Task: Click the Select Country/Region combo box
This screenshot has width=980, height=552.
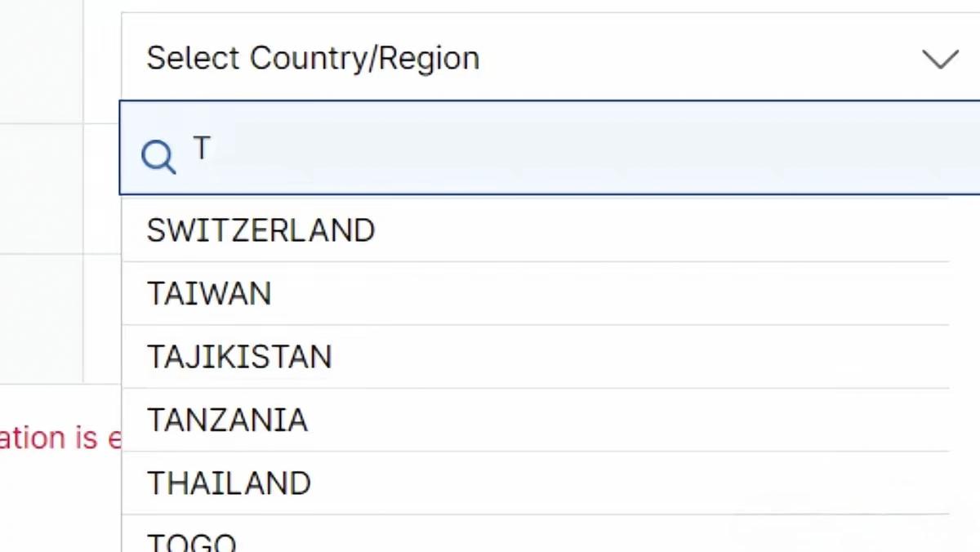Action: pyautogui.click(x=539, y=59)
